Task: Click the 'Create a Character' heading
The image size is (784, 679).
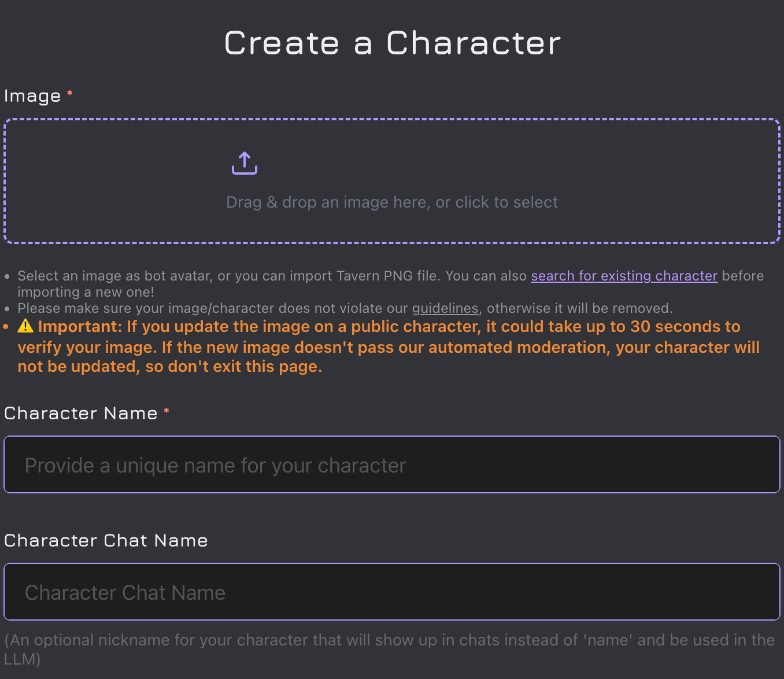Action: 392,43
